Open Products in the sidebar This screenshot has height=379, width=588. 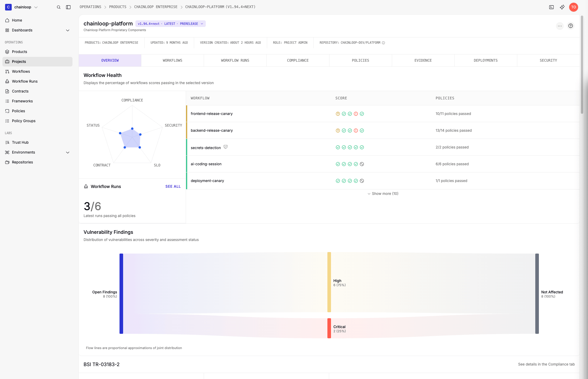[37, 52]
